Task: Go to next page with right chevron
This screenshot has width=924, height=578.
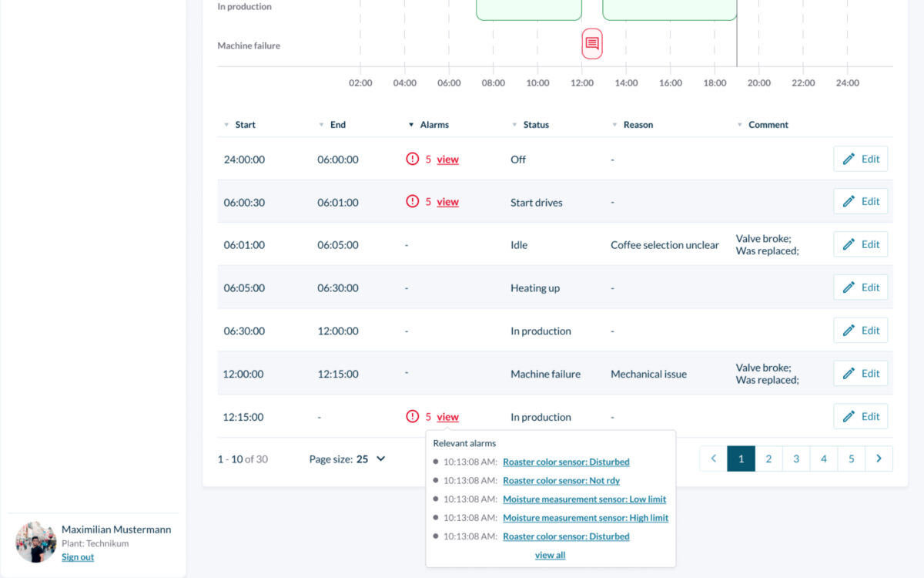Action: coord(879,459)
